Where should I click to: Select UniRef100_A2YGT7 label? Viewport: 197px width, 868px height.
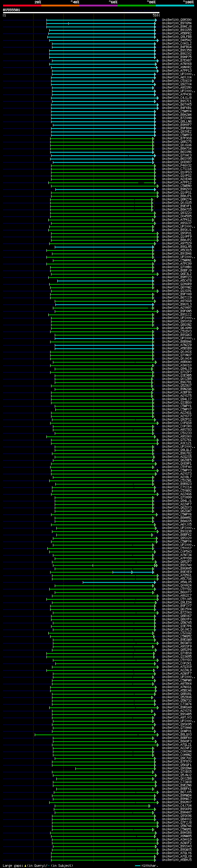(177, 416)
